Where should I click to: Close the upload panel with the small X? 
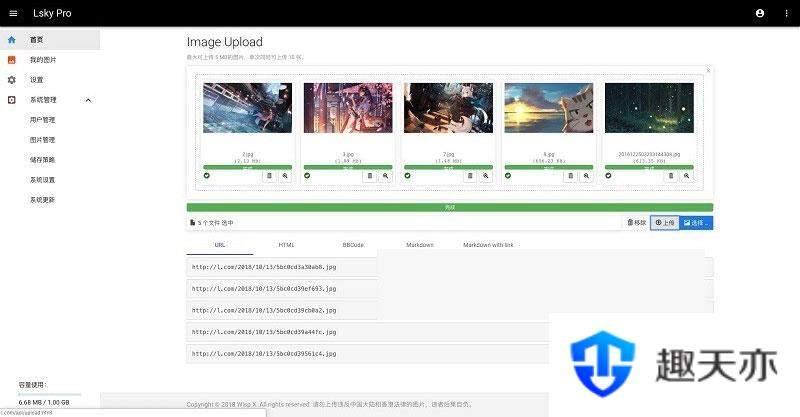coord(708,70)
